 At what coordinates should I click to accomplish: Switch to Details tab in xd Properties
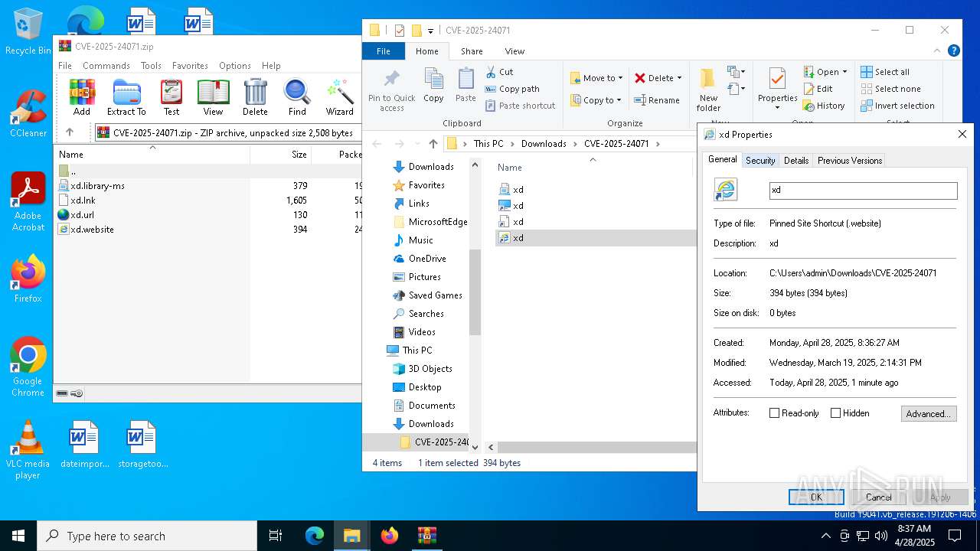tap(796, 160)
